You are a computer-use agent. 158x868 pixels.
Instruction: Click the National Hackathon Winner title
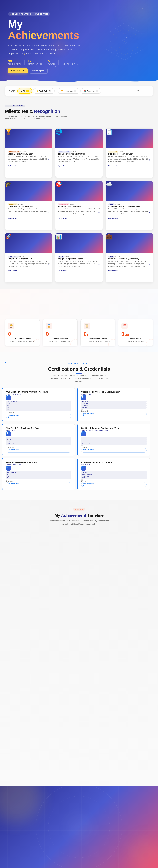[20, 154]
